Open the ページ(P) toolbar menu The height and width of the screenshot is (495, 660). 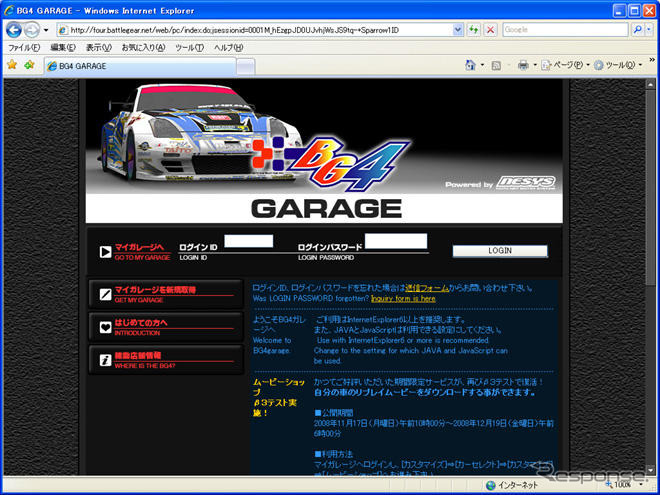point(565,65)
